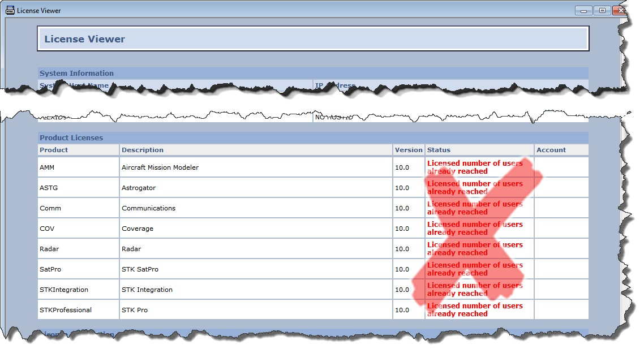
Task: Click the Coverage description cell
Action: (x=256, y=228)
